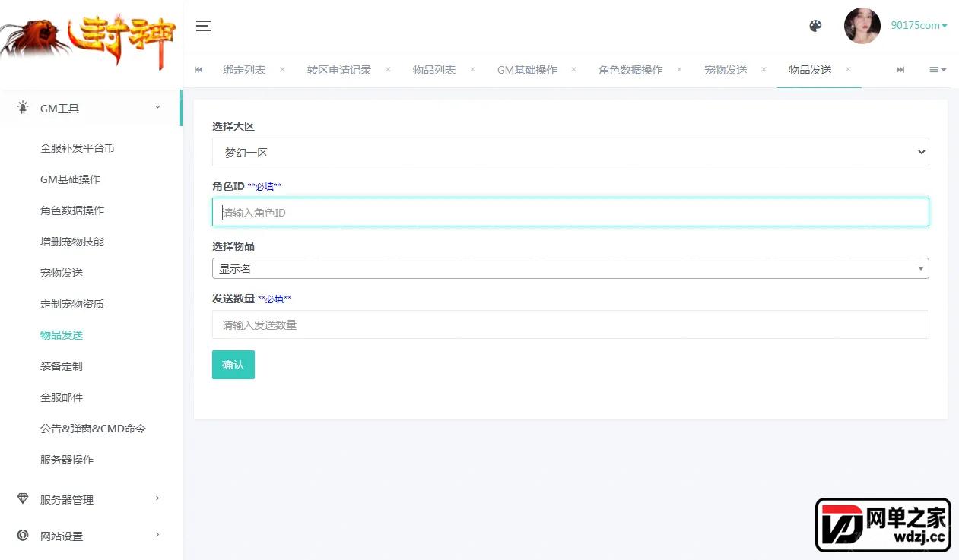Switch to the GM基础操作 tab
Screen dimensions: 959x560
pyautogui.click(x=527, y=70)
